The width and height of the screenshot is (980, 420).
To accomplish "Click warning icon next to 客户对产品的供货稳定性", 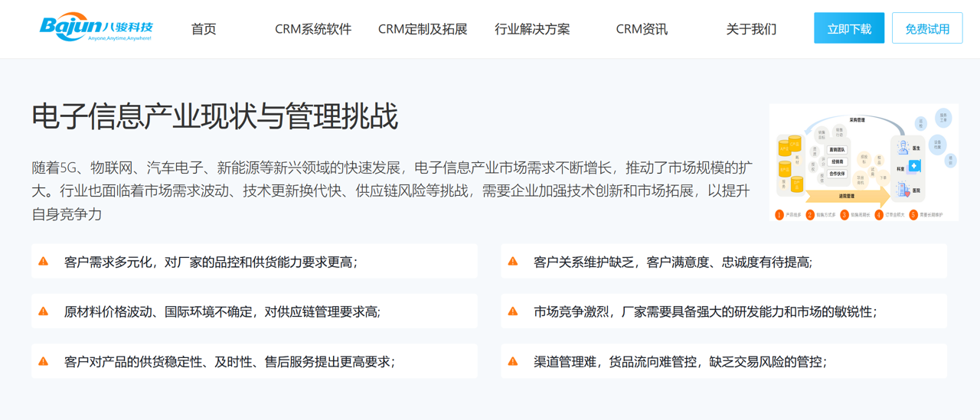I will tap(44, 361).
